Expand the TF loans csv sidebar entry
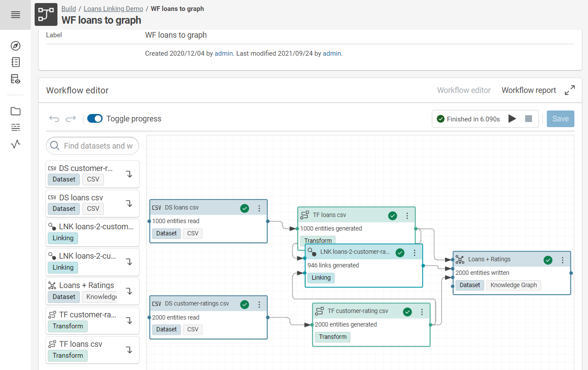The height and width of the screenshot is (370, 588). pos(129,350)
